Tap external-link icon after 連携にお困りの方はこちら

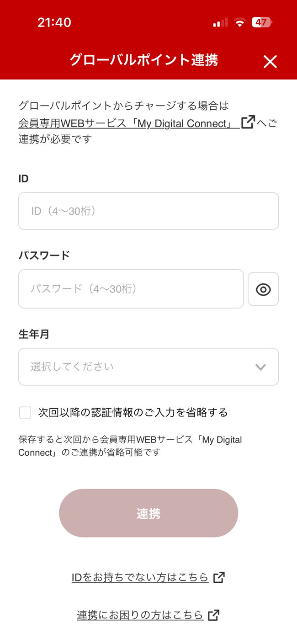[x=213, y=615]
